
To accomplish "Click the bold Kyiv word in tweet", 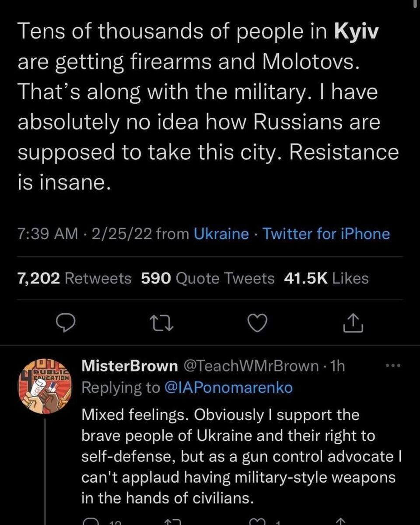I will pyautogui.click(x=356, y=33).
